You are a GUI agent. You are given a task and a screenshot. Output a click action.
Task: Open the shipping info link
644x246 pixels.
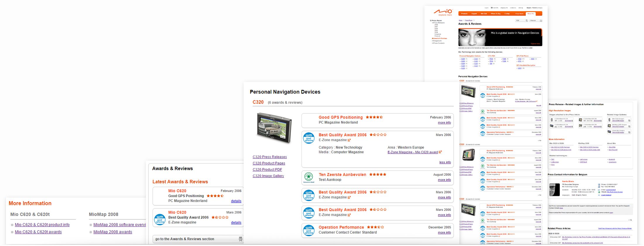[504, 8]
